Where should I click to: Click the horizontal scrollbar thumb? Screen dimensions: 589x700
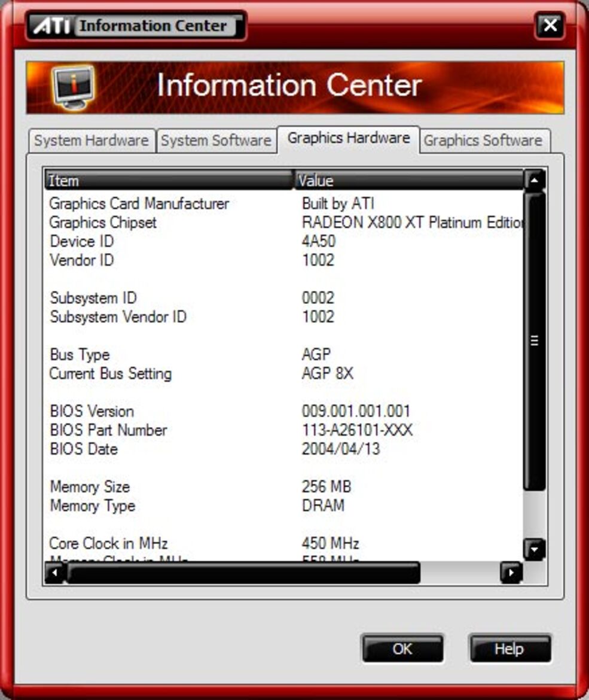click(x=243, y=573)
